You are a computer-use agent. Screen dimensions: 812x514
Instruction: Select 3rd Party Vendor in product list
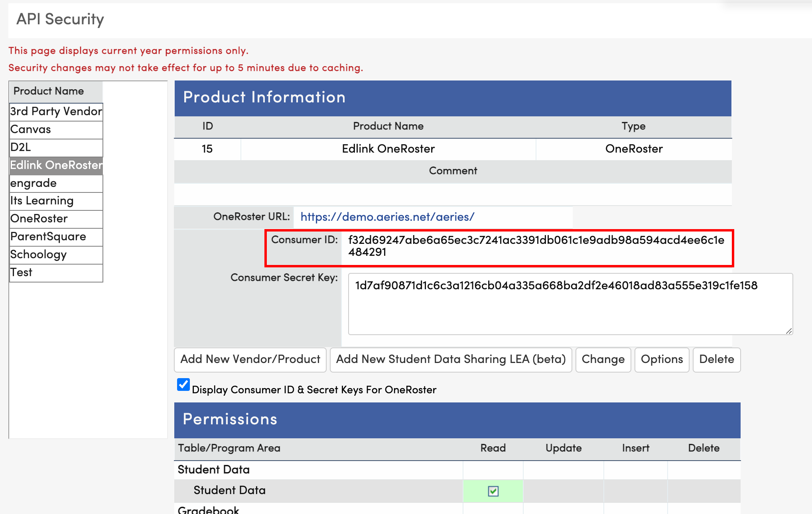(56, 111)
